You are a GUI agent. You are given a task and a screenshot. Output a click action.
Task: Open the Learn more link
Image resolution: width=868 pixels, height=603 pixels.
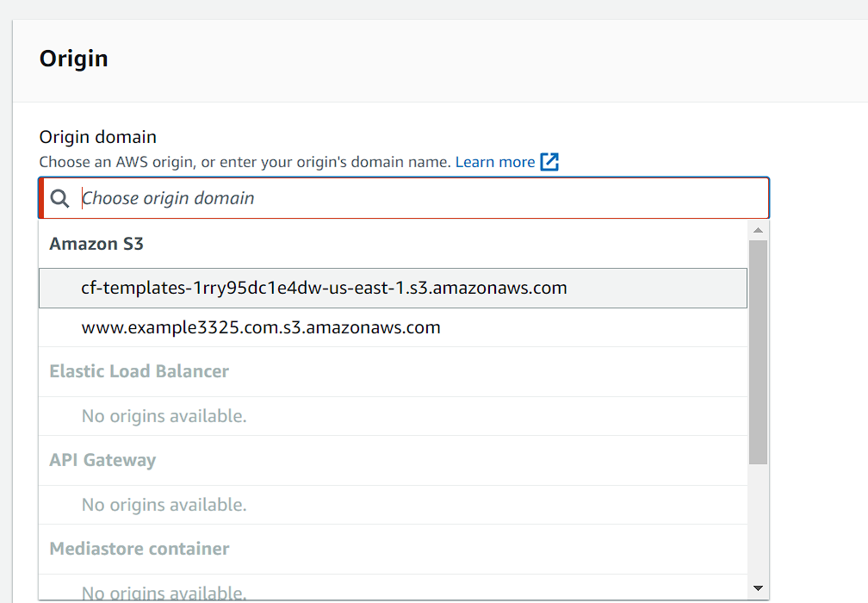[x=495, y=162]
